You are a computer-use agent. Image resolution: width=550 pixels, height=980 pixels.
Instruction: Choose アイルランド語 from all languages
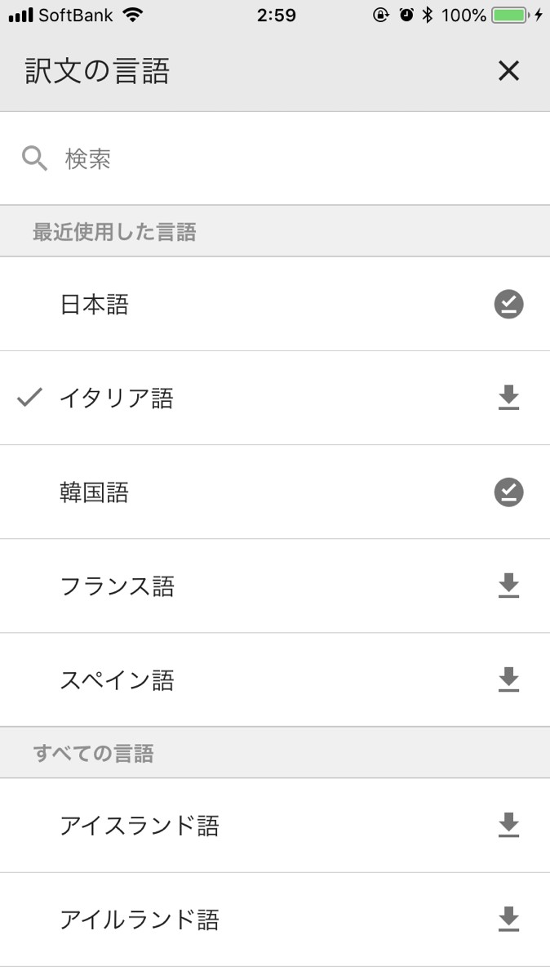click(140, 920)
